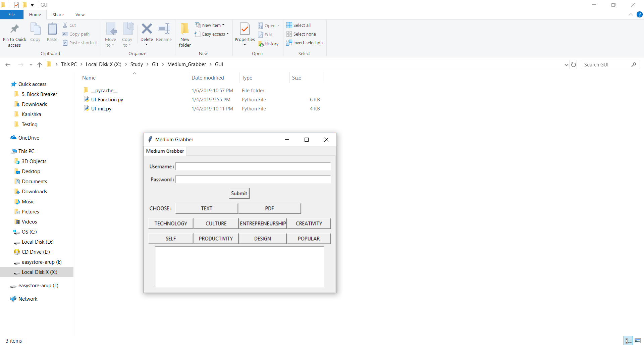The image size is (644, 345).
Task: Select the Home ribbon tab
Action: (35, 14)
